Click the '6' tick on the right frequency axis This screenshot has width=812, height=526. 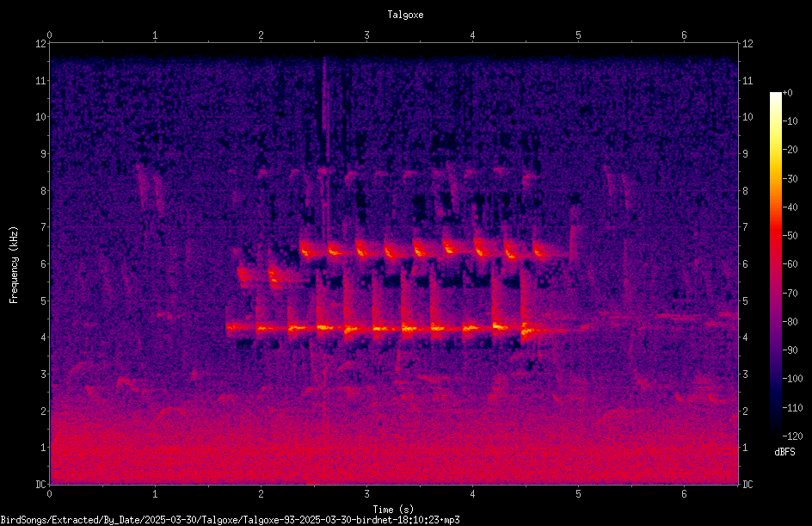click(x=745, y=264)
